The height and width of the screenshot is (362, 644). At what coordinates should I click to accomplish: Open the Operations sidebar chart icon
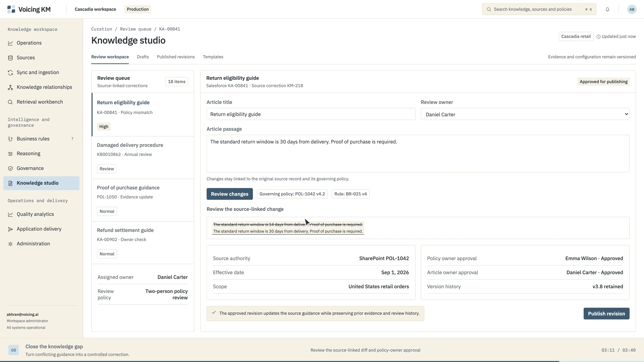point(10,43)
